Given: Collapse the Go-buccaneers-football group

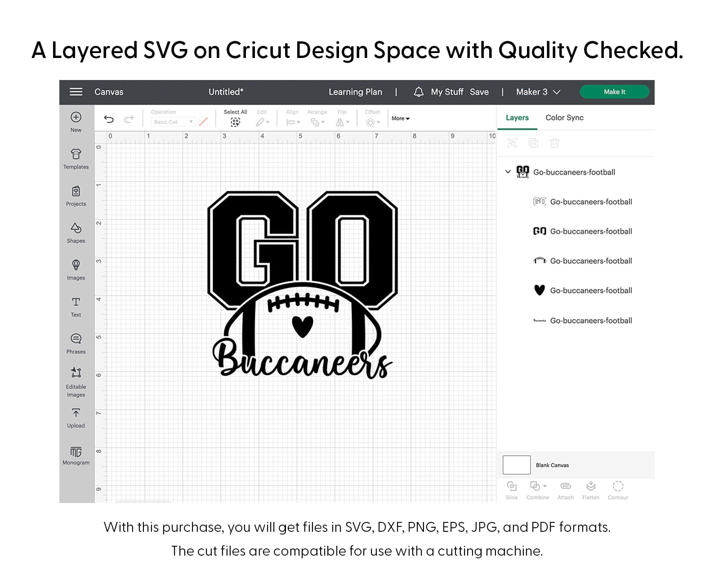Looking at the screenshot, I should click(x=508, y=172).
